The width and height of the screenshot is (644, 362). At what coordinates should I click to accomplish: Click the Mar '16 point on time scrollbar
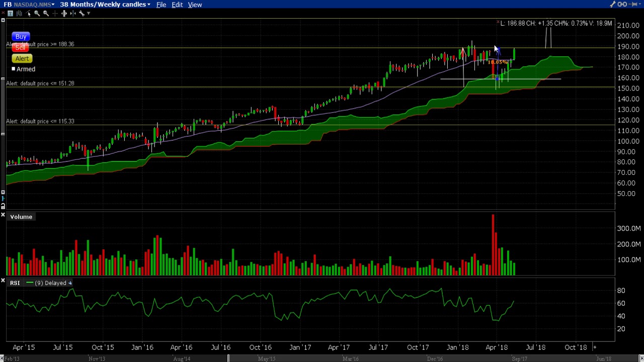(350, 359)
